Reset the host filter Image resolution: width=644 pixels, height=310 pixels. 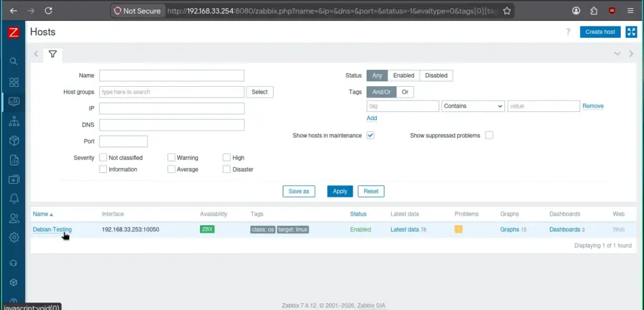(x=371, y=191)
